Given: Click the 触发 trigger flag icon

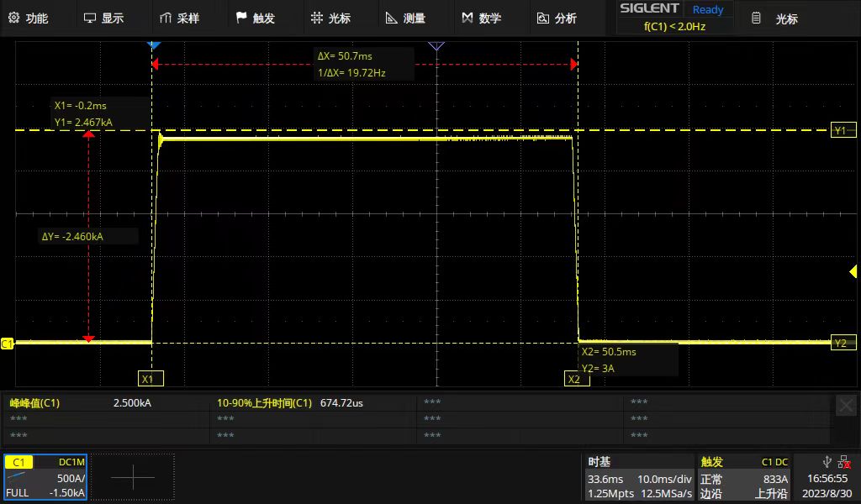Looking at the screenshot, I should [x=241, y=18].
